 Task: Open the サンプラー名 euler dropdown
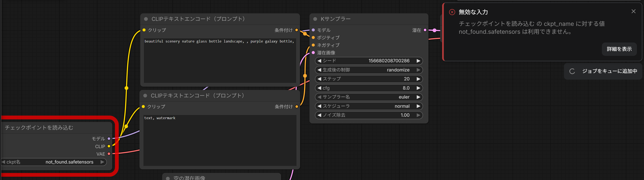coord(369,97)
